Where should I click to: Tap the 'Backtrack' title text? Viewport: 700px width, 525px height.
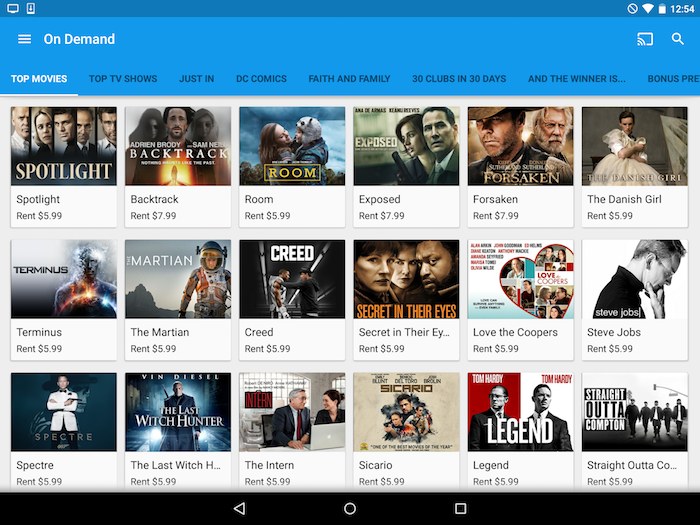(x=154, y=199)
